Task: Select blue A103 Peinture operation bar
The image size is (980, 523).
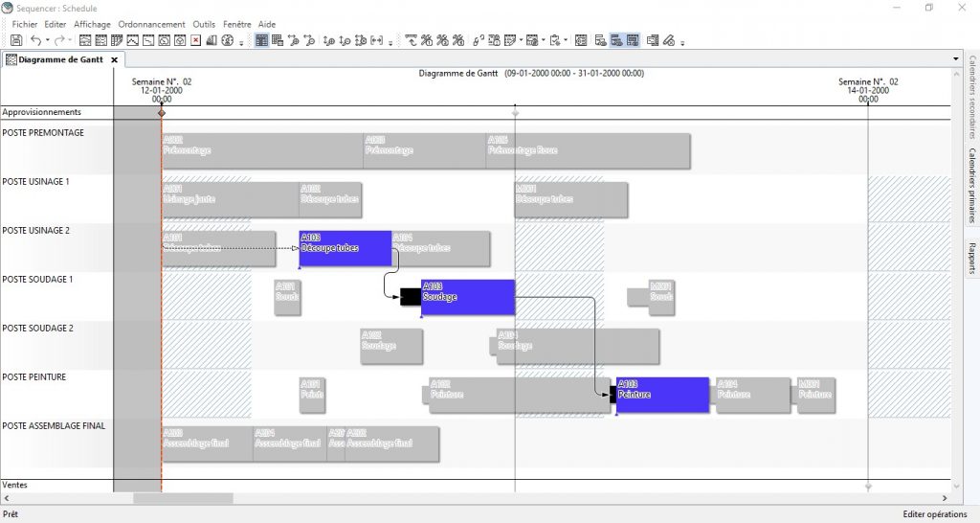Action: [662, 395]
